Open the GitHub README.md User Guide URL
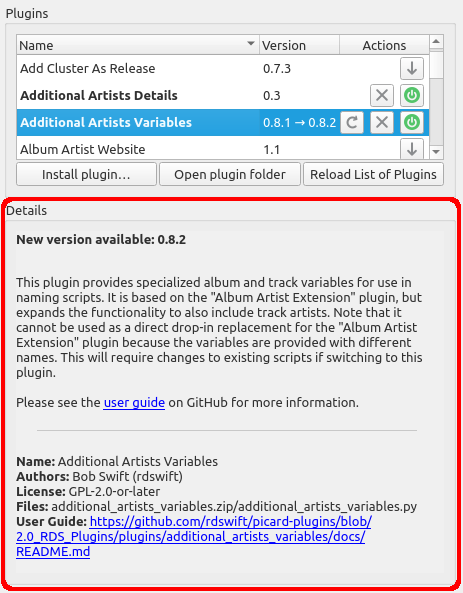 coord(194,536)
